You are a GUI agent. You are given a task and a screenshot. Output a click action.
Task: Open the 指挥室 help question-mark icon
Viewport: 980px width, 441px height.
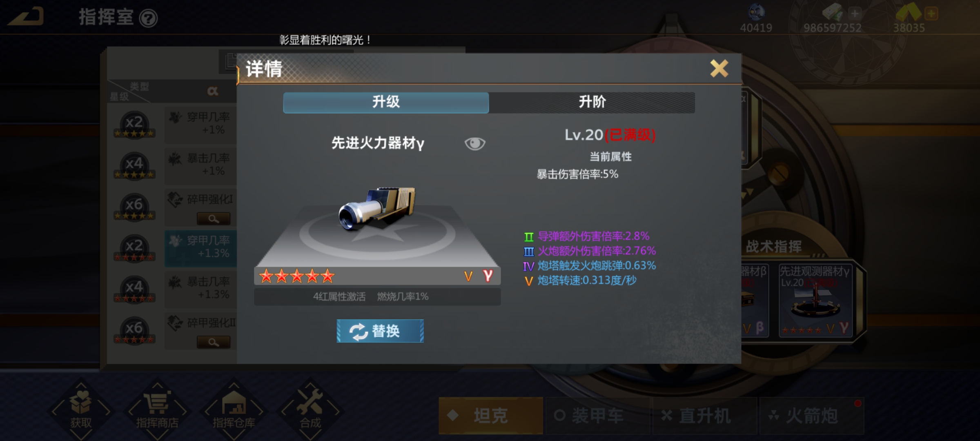(148, 18)
